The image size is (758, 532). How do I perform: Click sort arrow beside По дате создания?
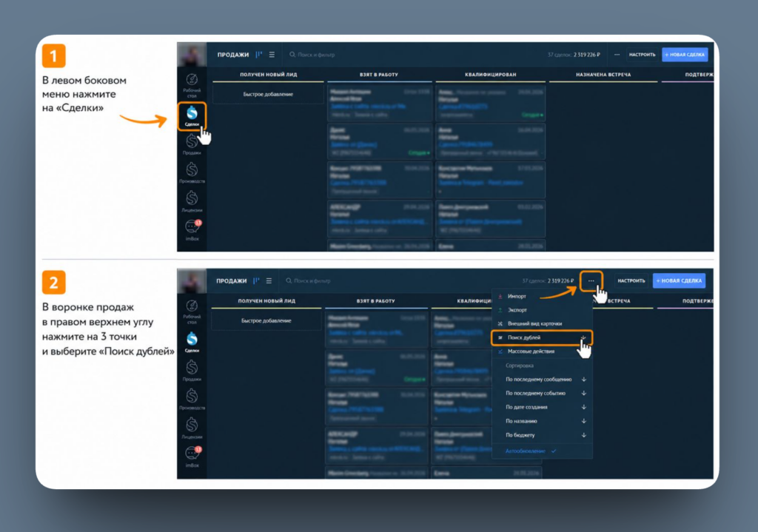coord(584,408)
